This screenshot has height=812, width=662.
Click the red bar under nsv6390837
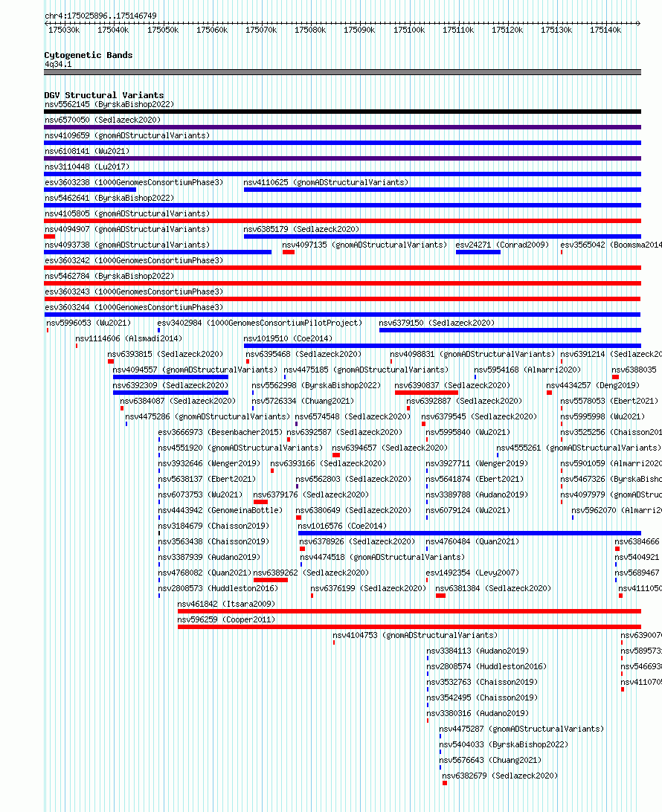(426, 393)
